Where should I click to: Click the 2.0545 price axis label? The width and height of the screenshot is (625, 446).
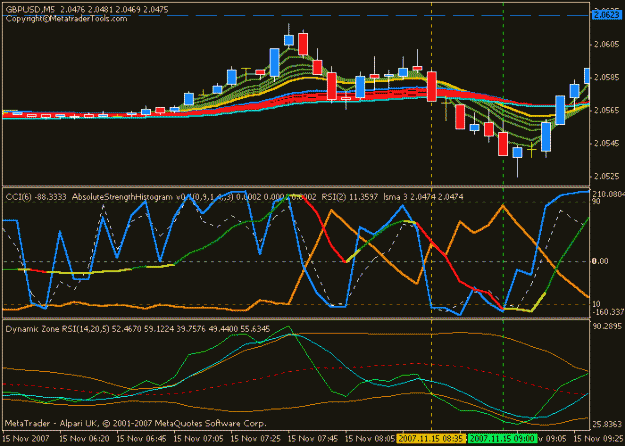[607, 143]
